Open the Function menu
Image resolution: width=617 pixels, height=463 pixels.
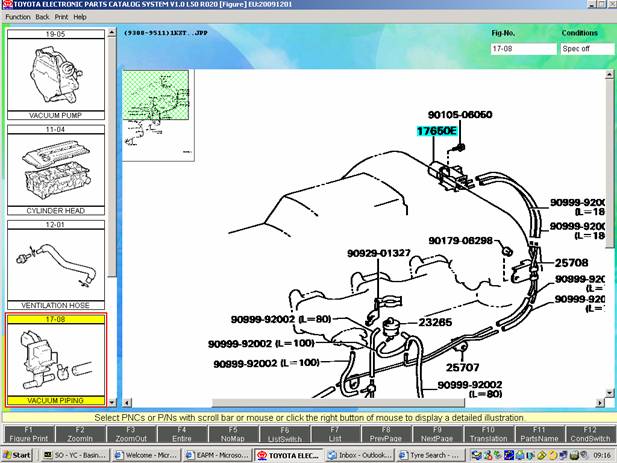click(x=18, y=17)
